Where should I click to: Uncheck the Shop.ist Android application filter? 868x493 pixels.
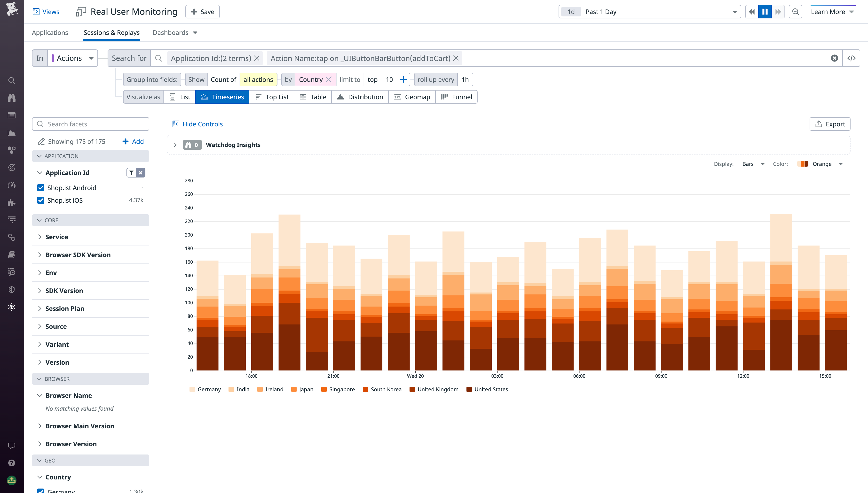click(x=41, y=188)
